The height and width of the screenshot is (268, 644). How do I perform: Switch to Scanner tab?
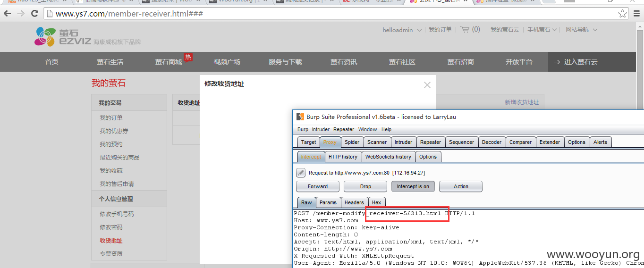pos(377,142)
